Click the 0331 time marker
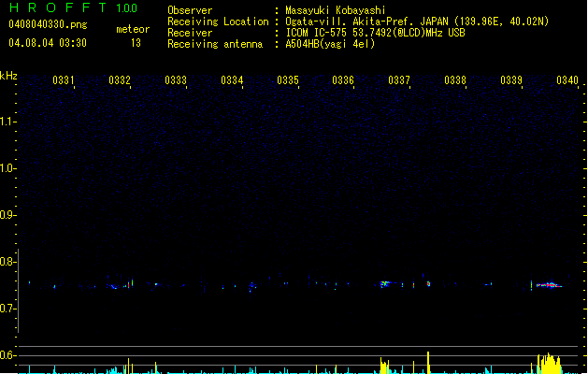This screenshot has width=588, height=374. click(x=63, y=80)
